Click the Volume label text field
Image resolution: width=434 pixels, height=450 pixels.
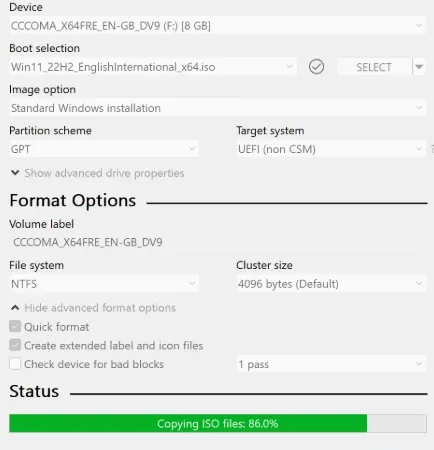pos(217,242)
